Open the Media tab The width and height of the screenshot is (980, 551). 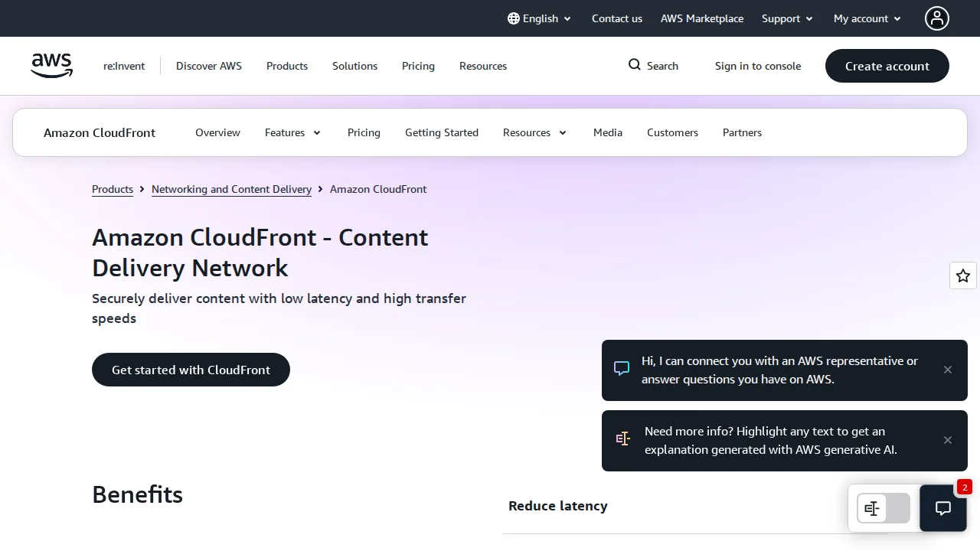[x=608, y=132]
